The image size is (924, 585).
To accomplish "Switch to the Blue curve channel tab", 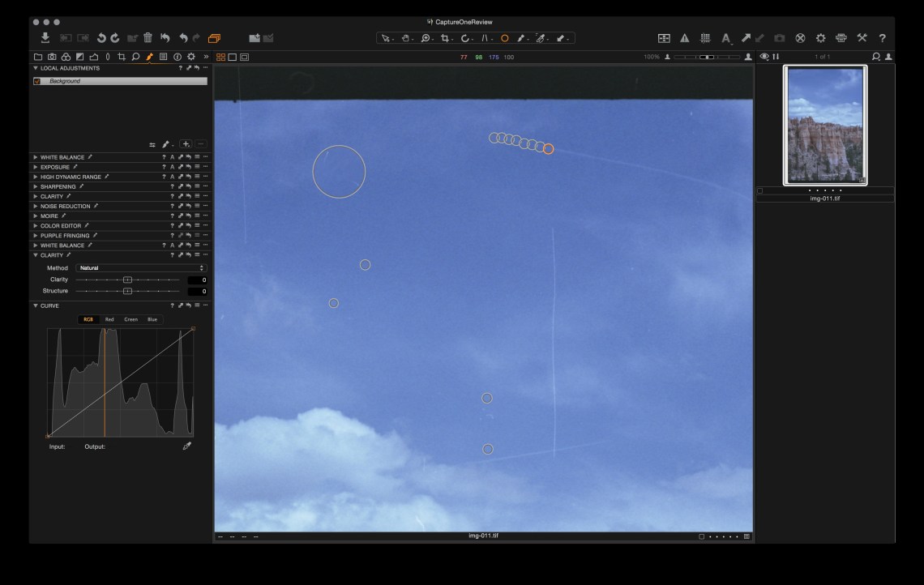I will pyautogui.click(x=152, y=319).
